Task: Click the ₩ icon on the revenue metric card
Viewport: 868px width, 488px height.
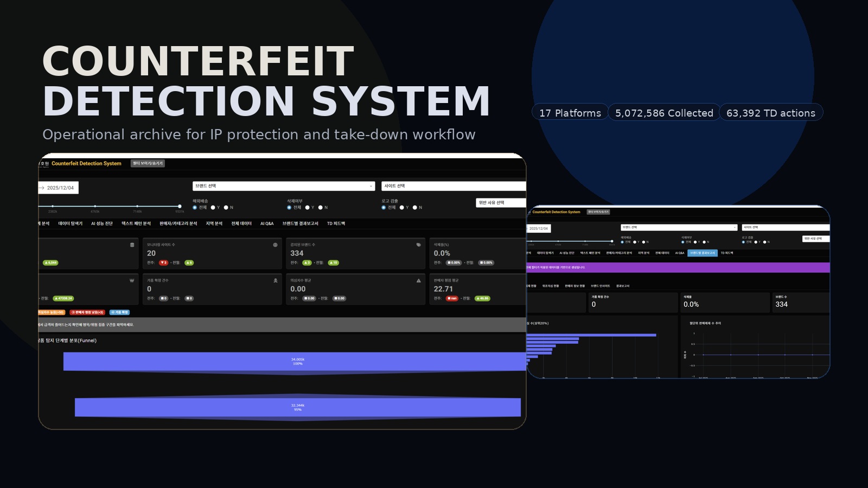Action: click(131, 279)
